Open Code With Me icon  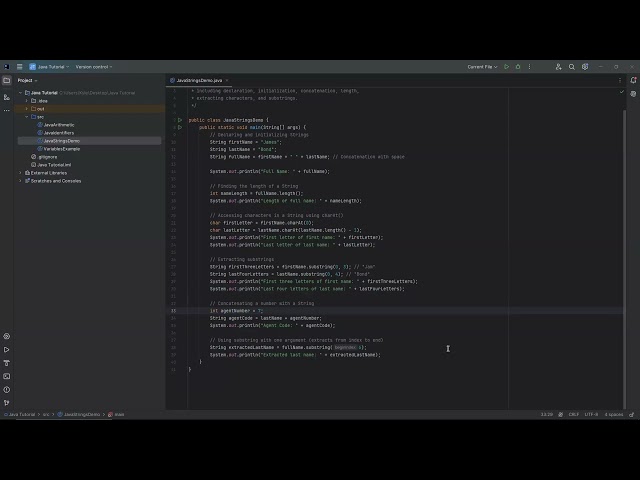[x=558, y=67]
